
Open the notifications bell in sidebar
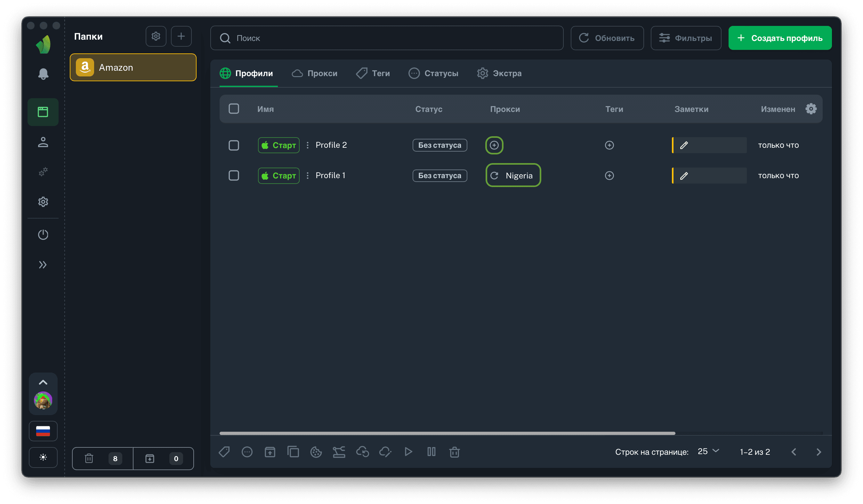click(43, 74)
